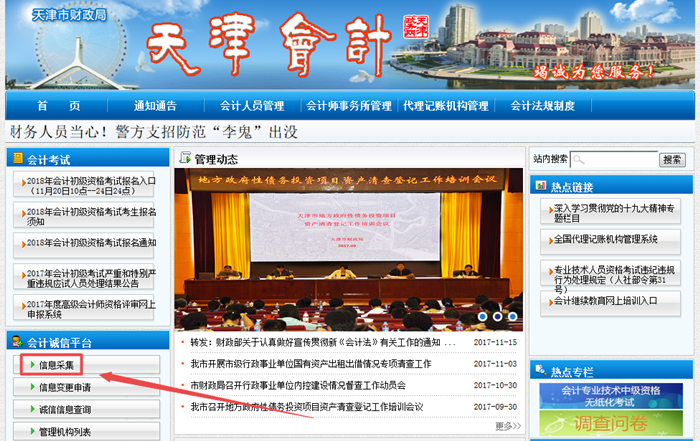Screen dimensions: 700x441
Task: Select the last carousel dot indicator
Action: (511, 316)
